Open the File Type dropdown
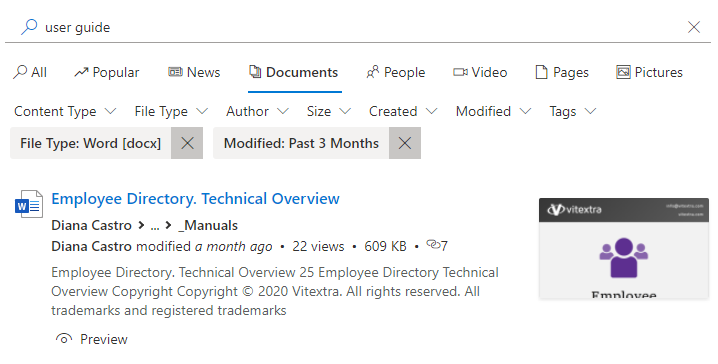The width and height of the screenshot is (718, 364). (x=171, y=111)
